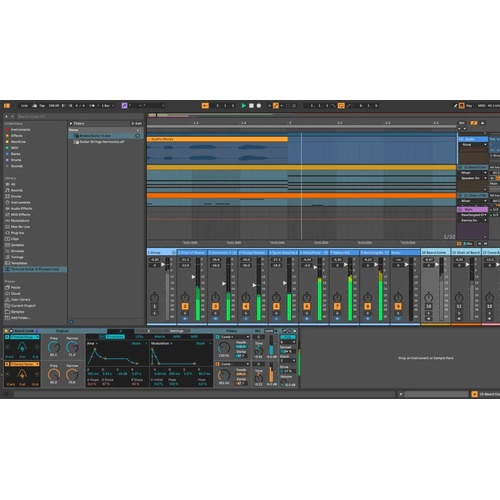Open the None chooser under the Audio track

pos(474,145)
